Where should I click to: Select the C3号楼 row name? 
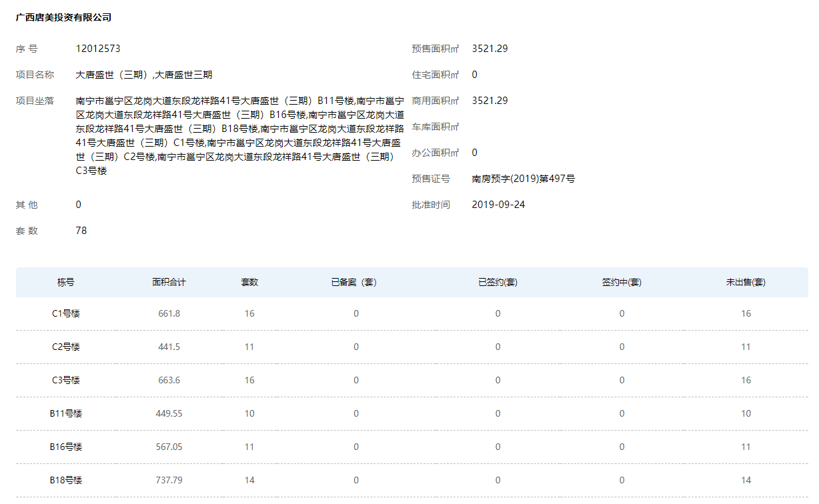[x=66, y=380]
